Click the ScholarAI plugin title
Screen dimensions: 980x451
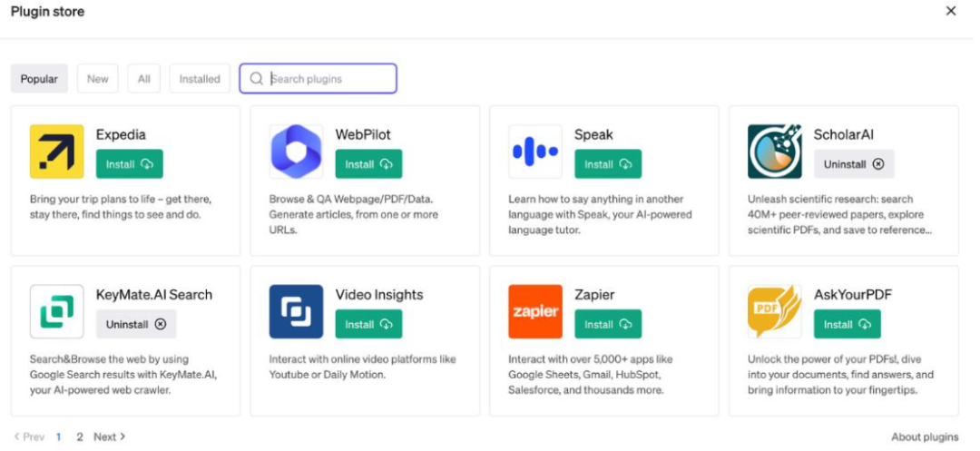click(844, 134)
